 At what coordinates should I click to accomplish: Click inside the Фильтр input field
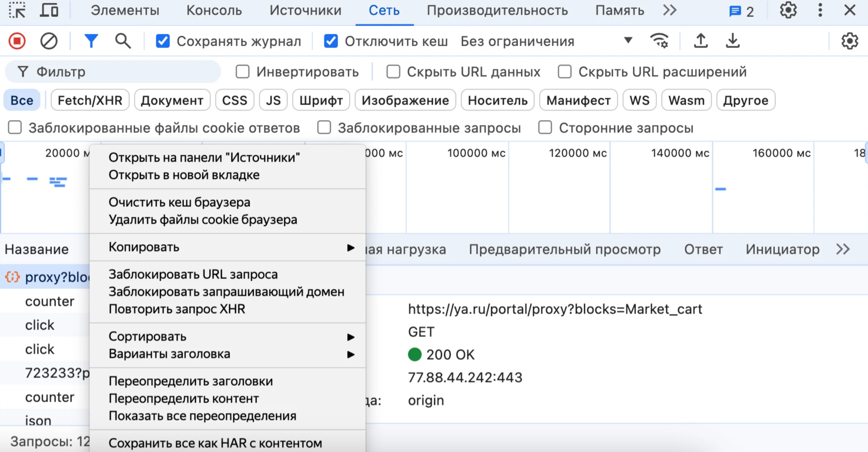click(x=114, y=72)
